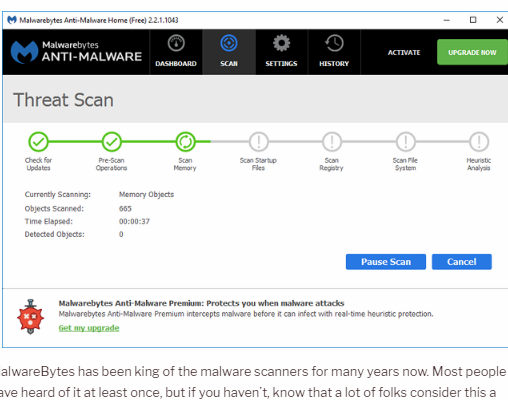Screen dimensions: 508x400
Task: Select the Scan target icon
Action: (x=229, y=43)
